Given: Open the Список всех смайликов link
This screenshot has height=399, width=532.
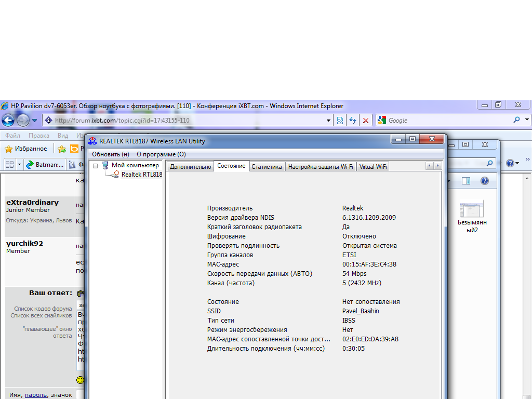Looking at the screenshot, I should [41, 315].
